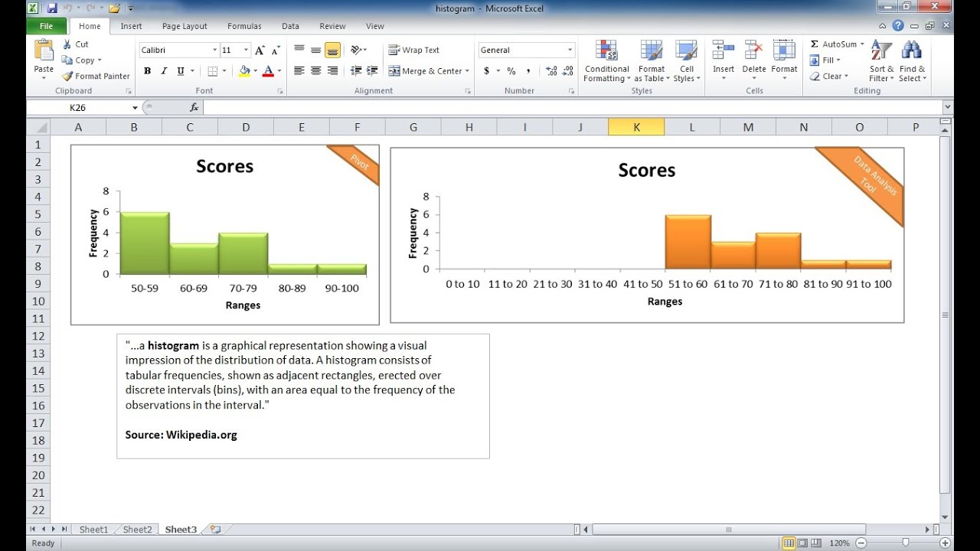Open the Calibri font name dropdown
The width and height of the screenshot is (980, 551).
[x=215, y=51]
